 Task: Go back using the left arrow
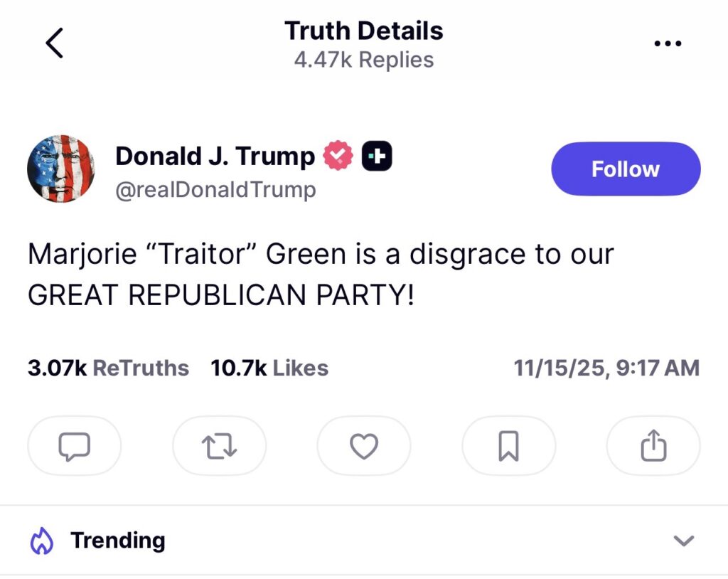coord(55,43)
